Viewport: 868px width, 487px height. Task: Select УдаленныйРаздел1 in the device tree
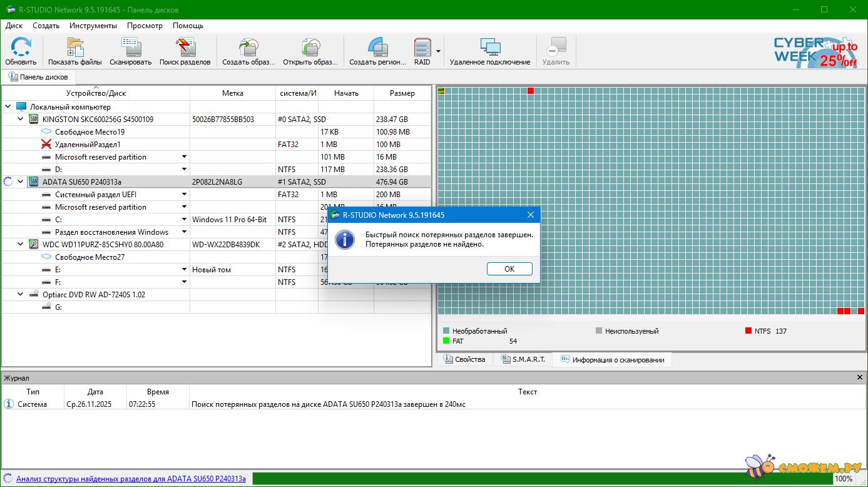(x=88, y=144)
